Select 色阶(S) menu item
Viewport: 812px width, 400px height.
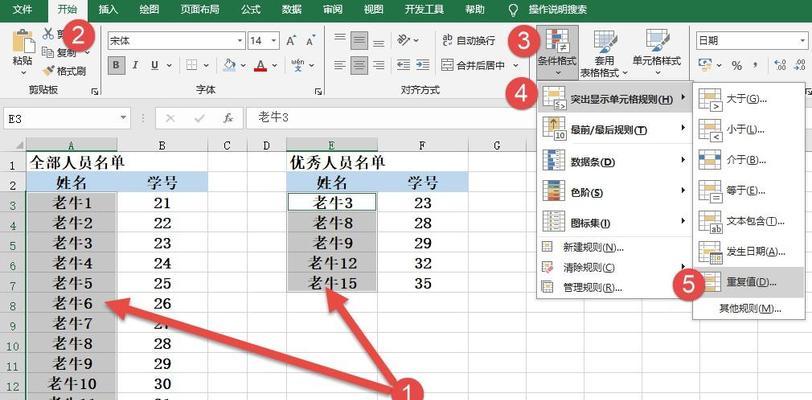click(x=614, y=192)
